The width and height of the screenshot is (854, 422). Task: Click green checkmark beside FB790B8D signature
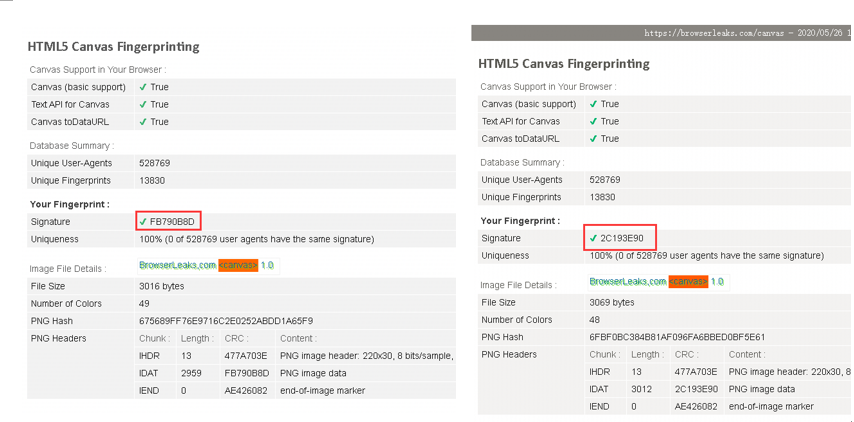click(x=144, y=221)
